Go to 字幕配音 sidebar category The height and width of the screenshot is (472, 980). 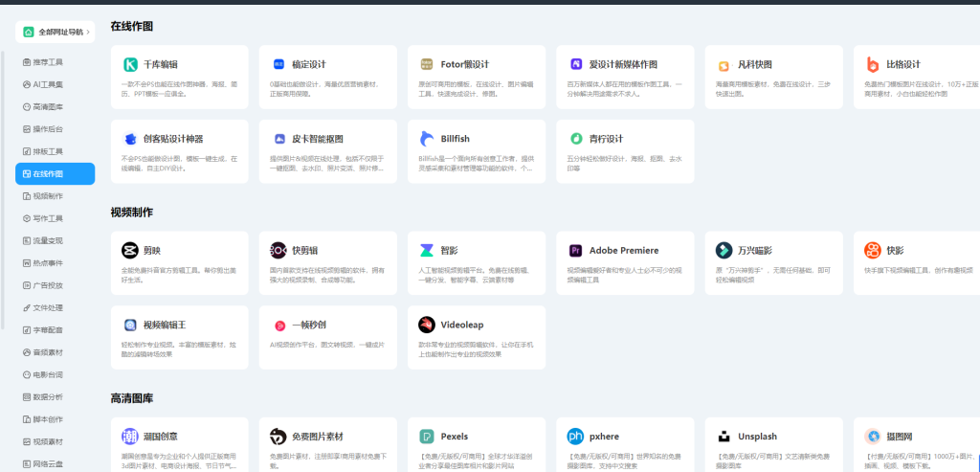coord(48,329)
